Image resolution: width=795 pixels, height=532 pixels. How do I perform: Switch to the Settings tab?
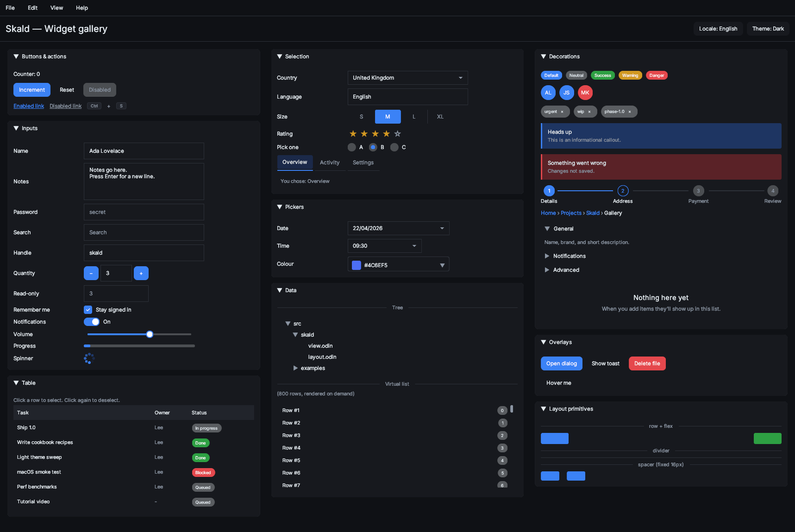tap(363, 163)
